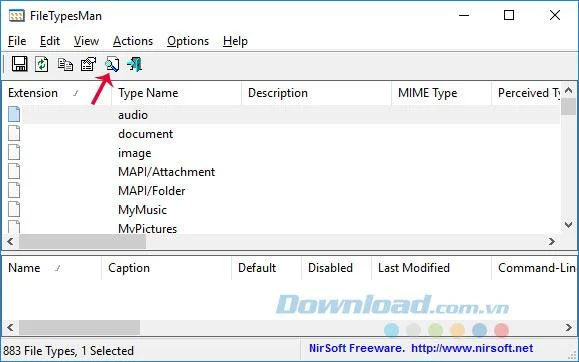Click upper list vertical scrollbar down arrow
The width and height of the screenshot is (579, 362).
(569, 224)
